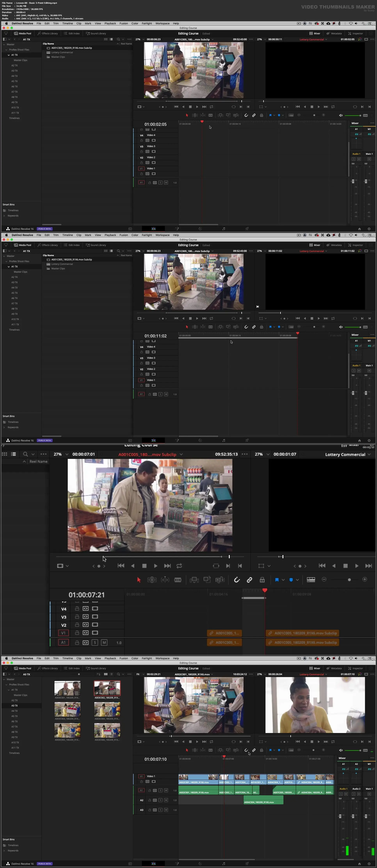Screen dimensions: 377x868
Task: Open the Apple menu in bottom frame
Action: pos(6,658)
